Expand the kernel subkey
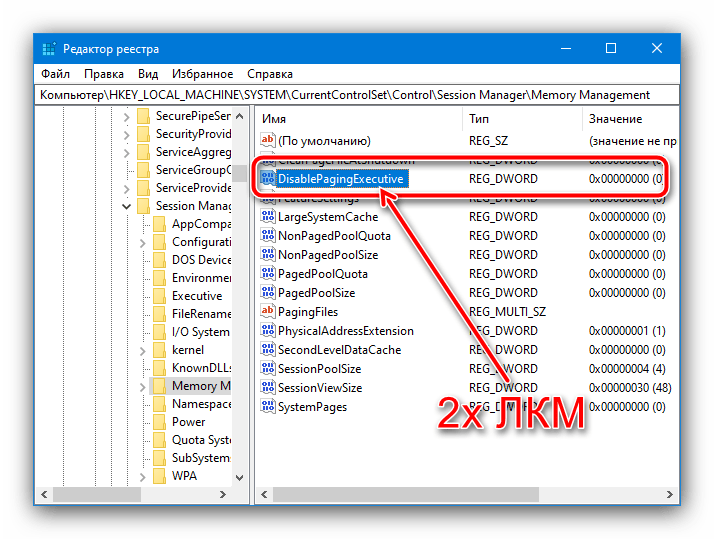Viewport: 714px width, 539px height. tap(143, 351)
